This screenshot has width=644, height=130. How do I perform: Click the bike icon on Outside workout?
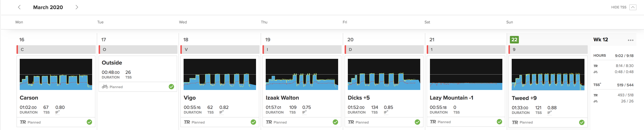point(105,87)
